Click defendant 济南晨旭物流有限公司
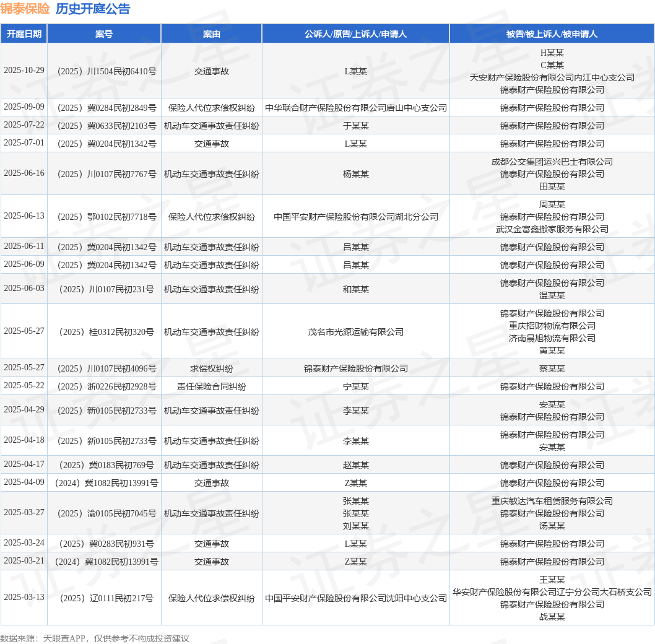655x644 pixels. tap(552, 338)
